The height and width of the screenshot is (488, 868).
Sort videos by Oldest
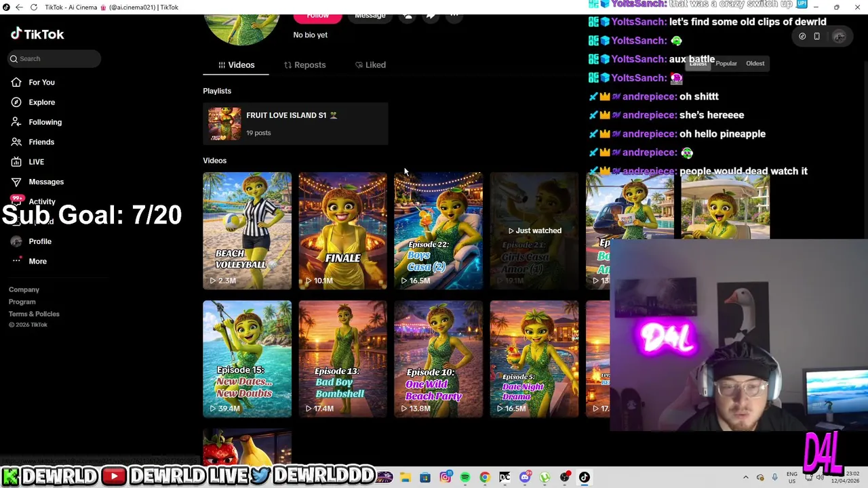755,64
